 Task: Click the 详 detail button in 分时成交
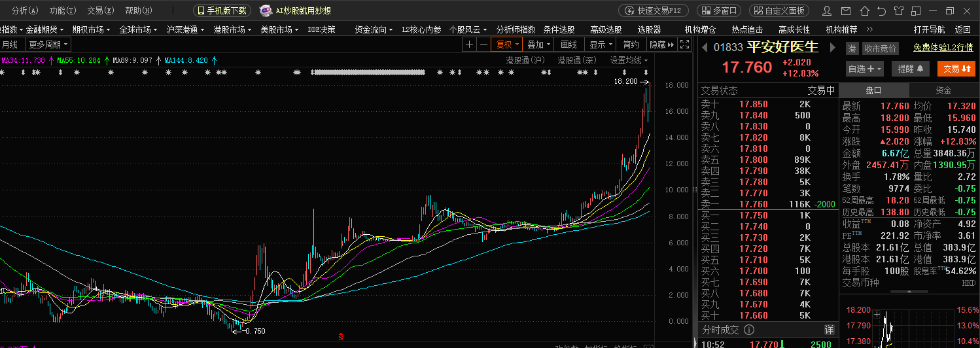[829, 330]
